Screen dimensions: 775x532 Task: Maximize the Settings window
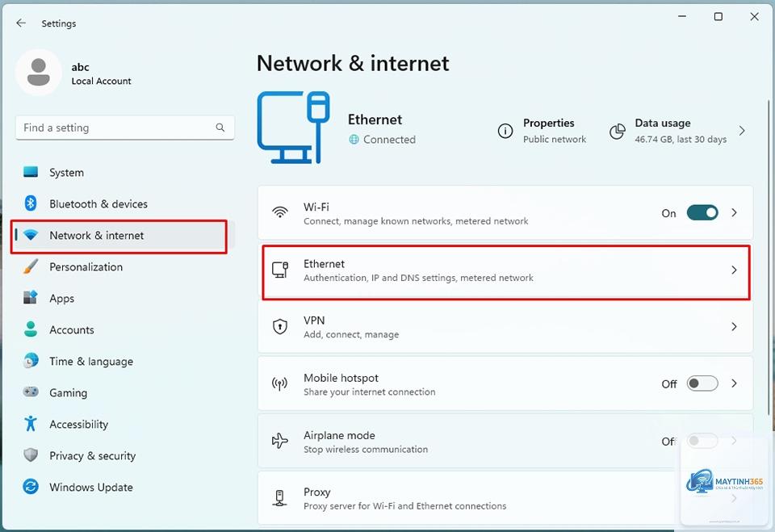(718, 17)
